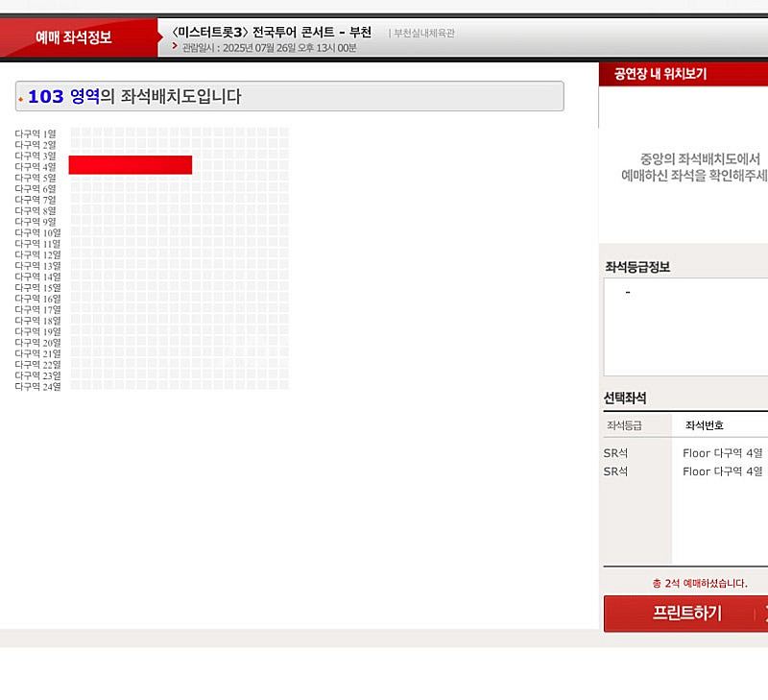
Task: Click the concert title 미스터트롯3 전국투어 콘서트
Action: pyautogui.click(x=272, y=32)
